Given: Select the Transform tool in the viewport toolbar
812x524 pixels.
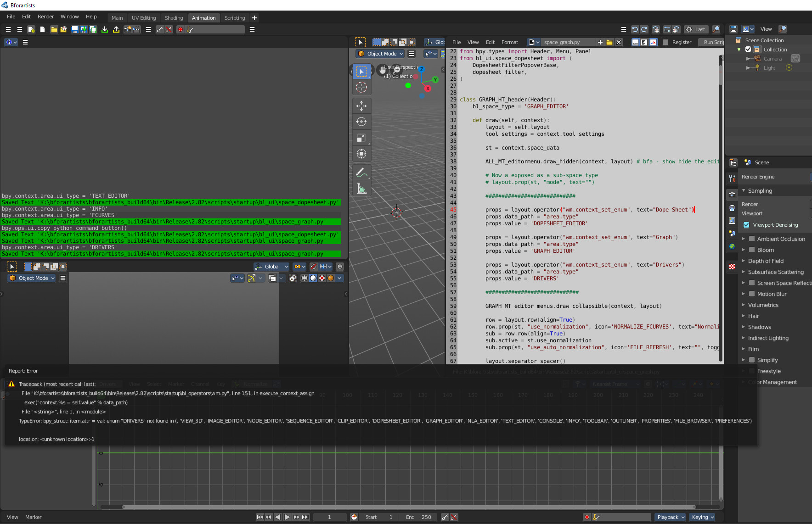Looking at the screenshot, I should [361, 154].
